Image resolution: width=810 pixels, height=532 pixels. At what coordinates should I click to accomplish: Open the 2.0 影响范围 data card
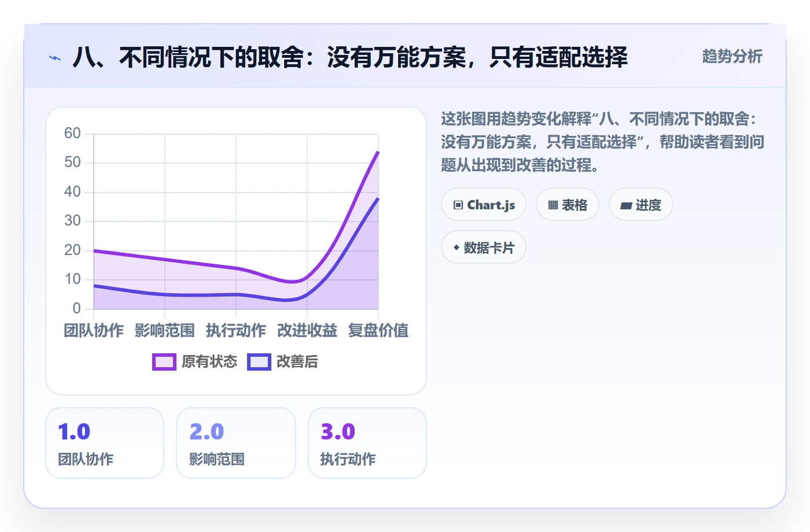236,443
